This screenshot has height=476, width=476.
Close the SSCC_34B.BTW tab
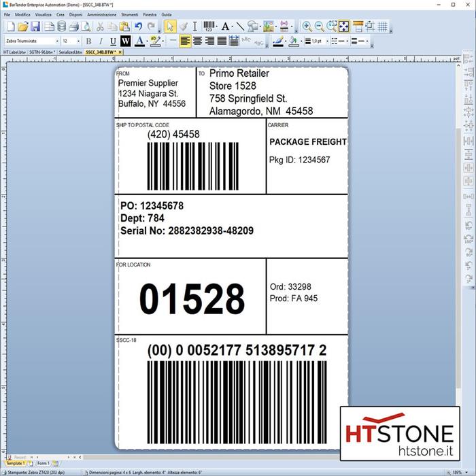120,52
